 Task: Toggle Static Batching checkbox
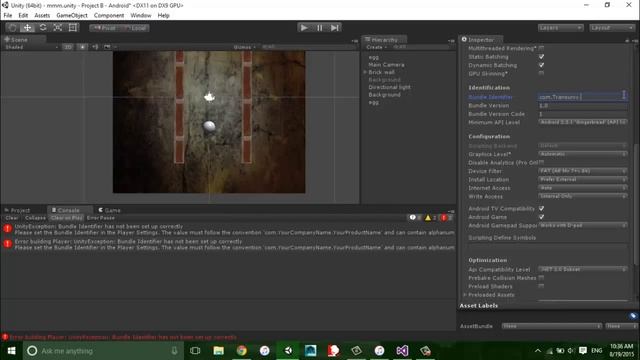point(541,57)
